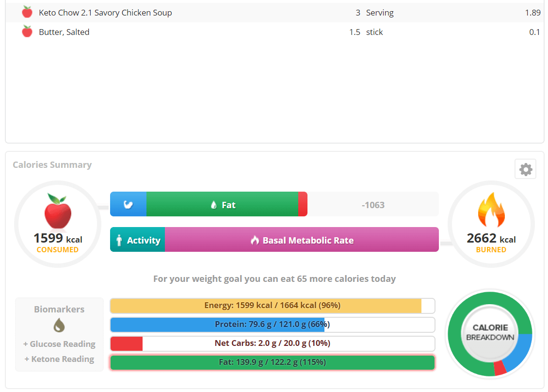Viewport: 548px width, 392px height.
Task: Click the apple icon beside Butter, Salted
Action: click(x=27, y=32)
